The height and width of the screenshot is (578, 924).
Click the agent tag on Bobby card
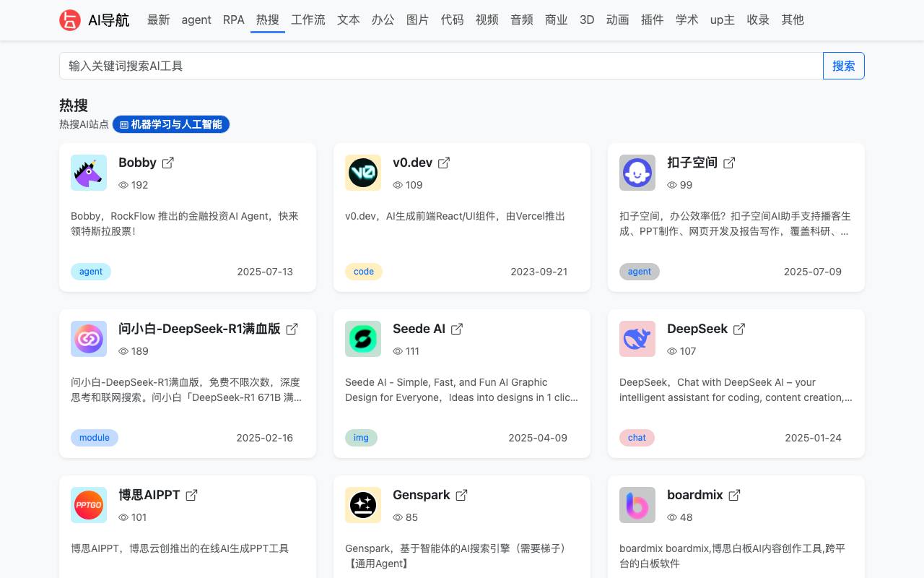click(x=91, y=272)
